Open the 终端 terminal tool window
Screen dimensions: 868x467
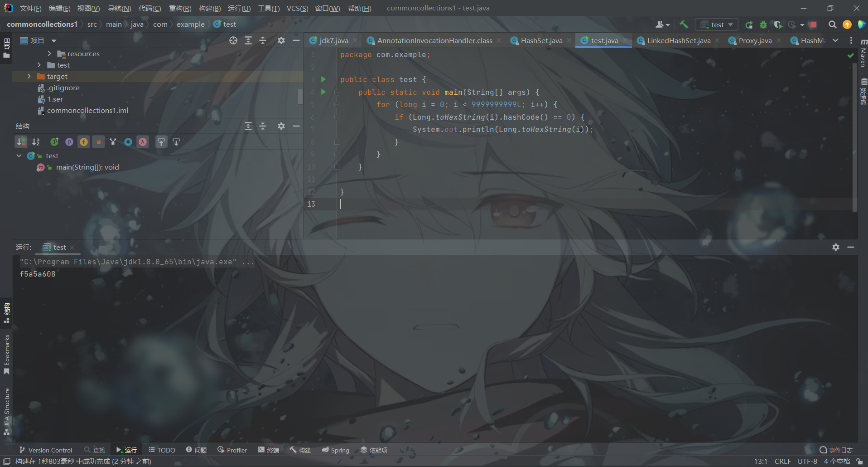[269, 450]
